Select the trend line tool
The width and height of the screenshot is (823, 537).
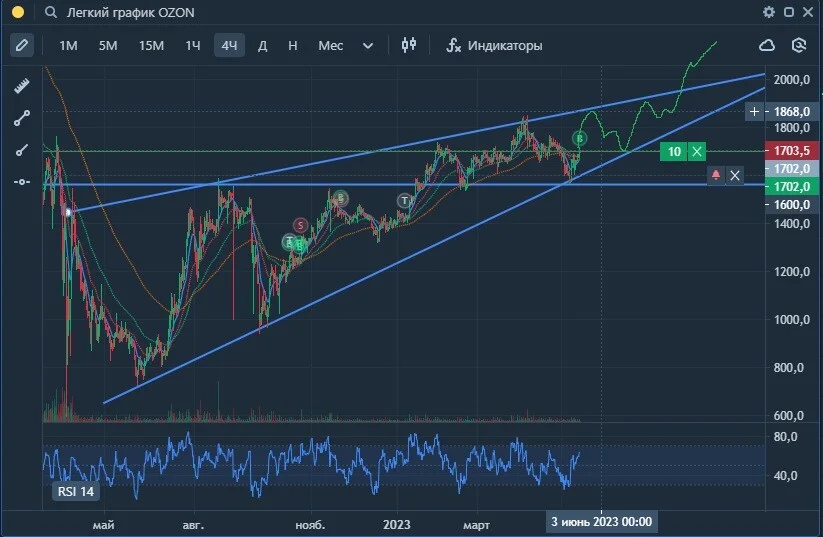tap(22, 118)
